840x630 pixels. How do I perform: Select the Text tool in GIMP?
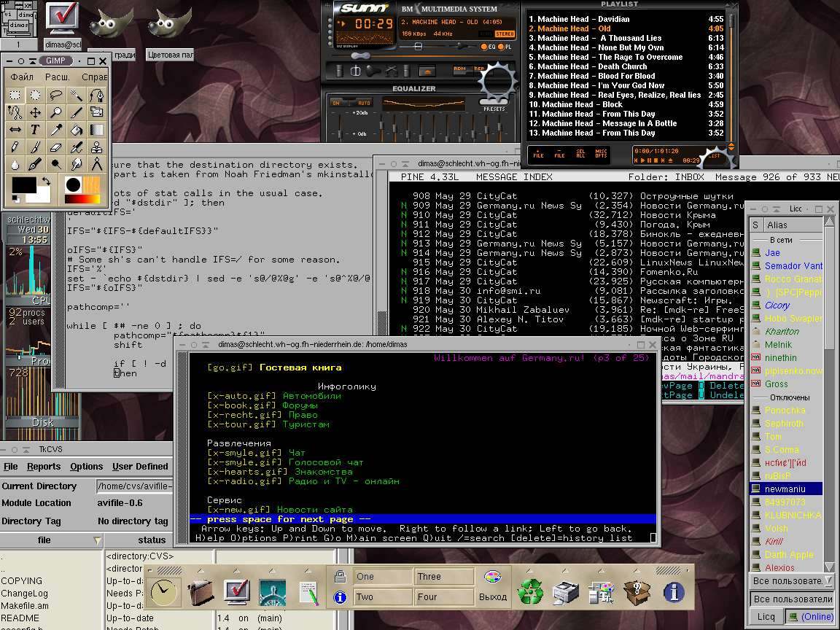point(35,130)
